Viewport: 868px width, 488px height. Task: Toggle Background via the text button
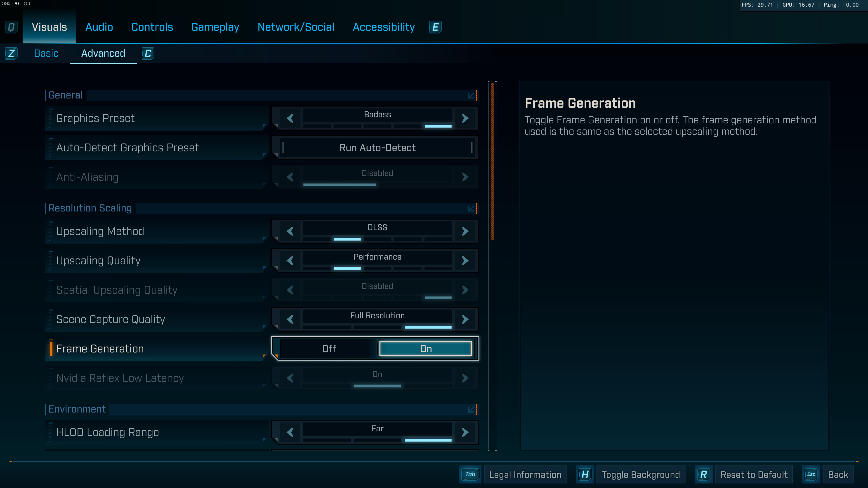641,474
